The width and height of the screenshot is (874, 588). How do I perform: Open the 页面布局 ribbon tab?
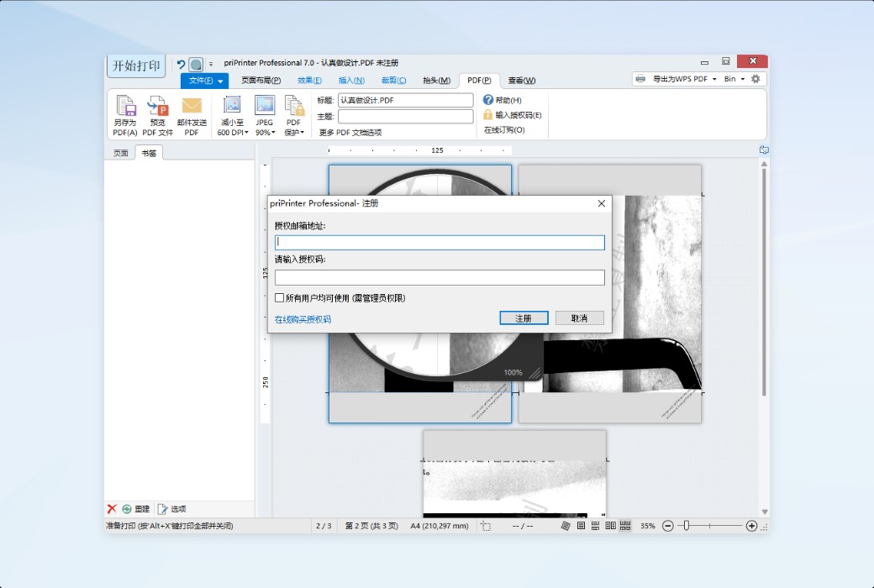[261, 81]
